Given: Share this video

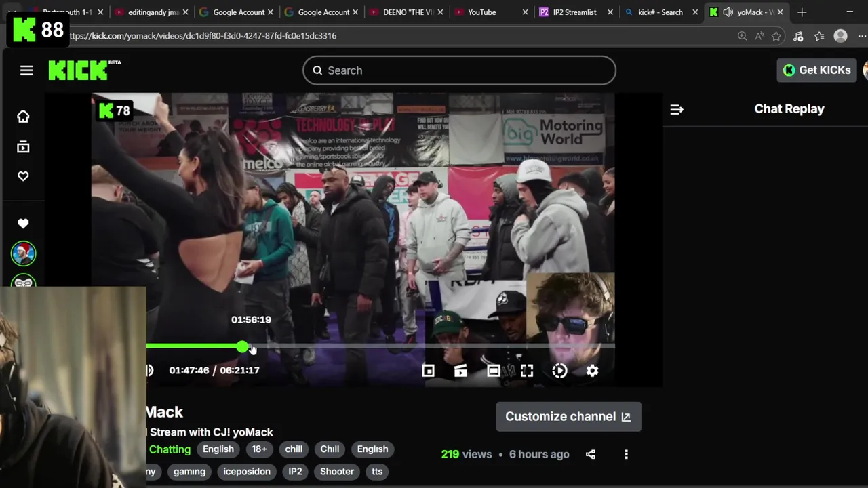Looking at the screenshot, I should point(591,454).
